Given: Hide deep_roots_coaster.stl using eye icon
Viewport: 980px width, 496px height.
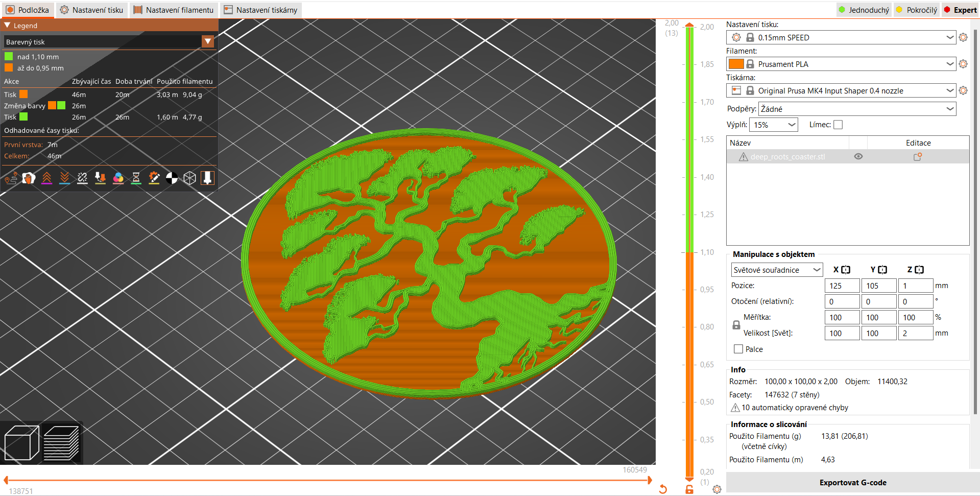Looking at the screenshot, I should [x=858, y=157].
